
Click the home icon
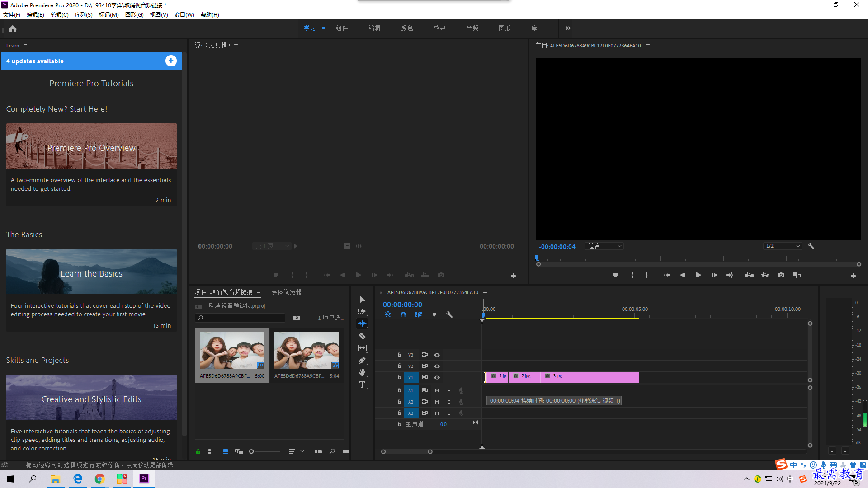(13, 28)
